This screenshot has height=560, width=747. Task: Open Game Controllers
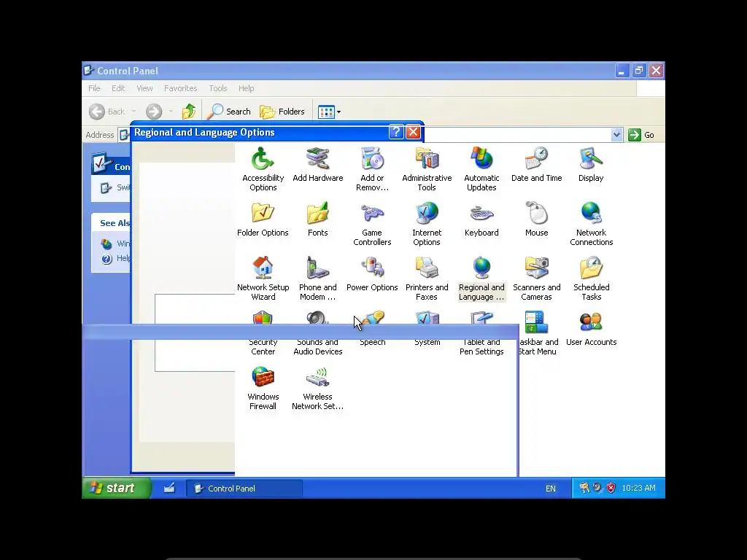coord(372,223)
